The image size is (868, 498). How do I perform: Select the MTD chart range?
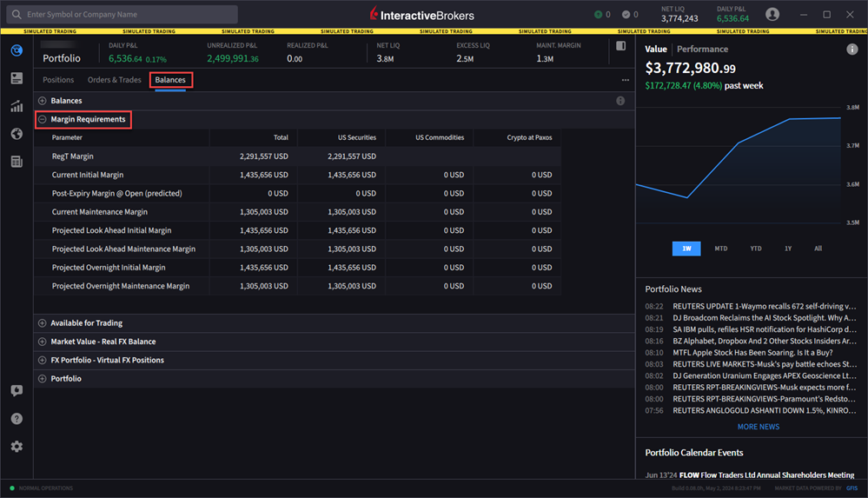pos(721,249)
